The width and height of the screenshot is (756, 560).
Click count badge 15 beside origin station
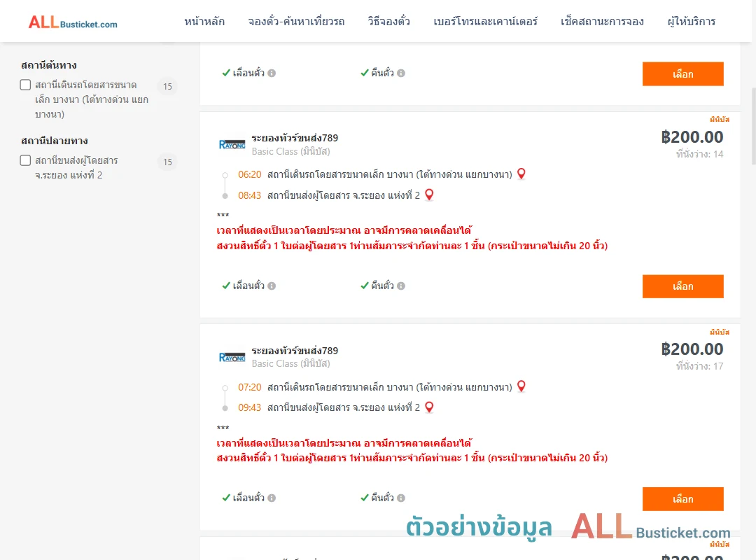(x=167, y=86)
